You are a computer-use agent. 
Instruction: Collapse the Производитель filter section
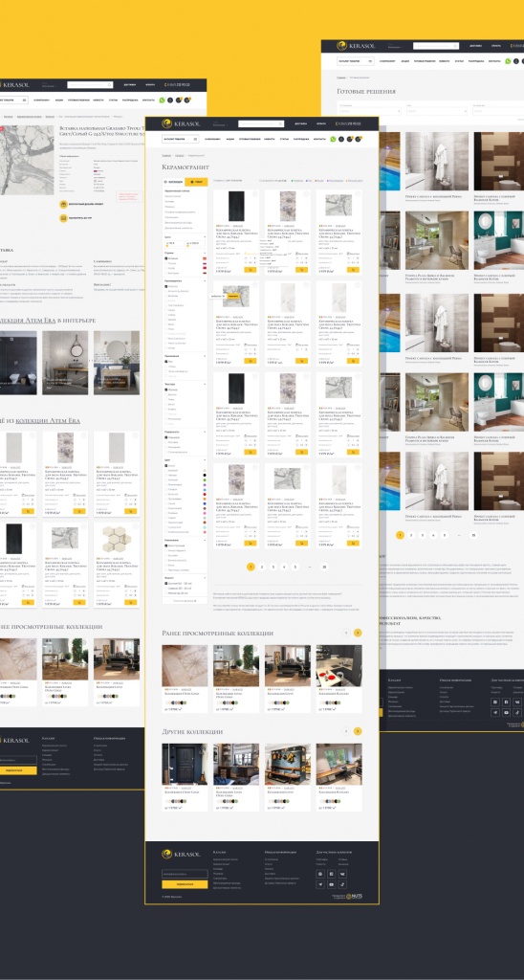click(205, 280)
